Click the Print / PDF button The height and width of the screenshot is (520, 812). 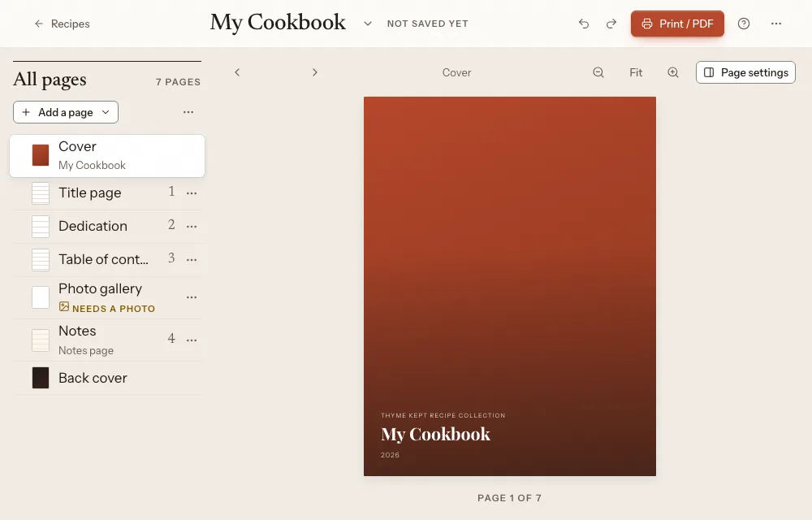pos(677,24)
